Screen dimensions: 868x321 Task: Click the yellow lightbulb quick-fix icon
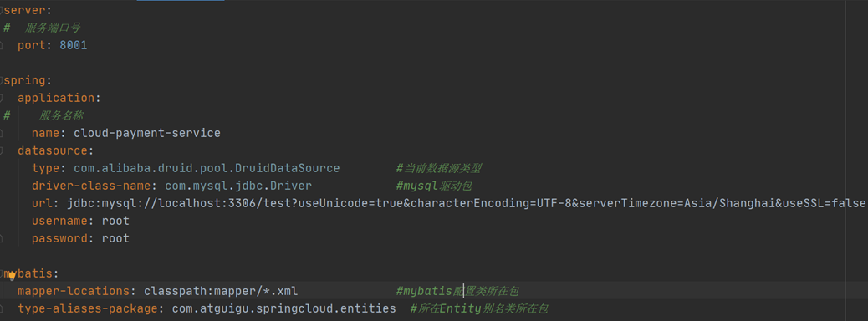(x=11, y=275)
